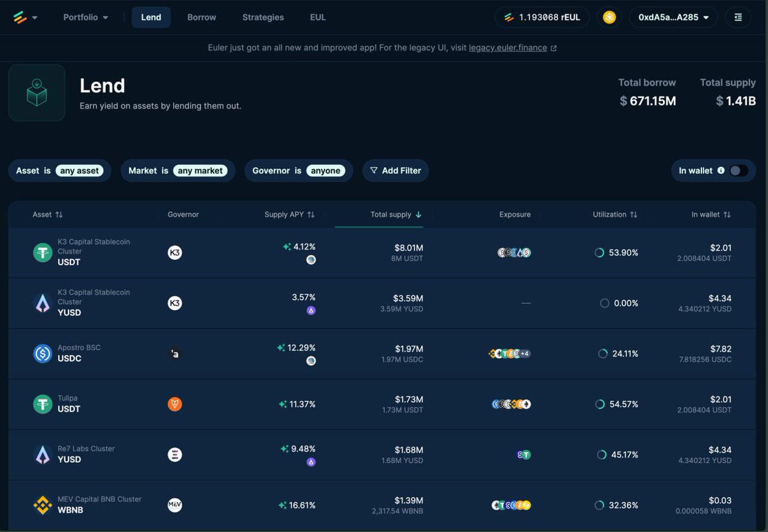Image resolution: width=768 pixels, height=532 pixels.
Task: Click the Re7 Labs Cluster market name
Action: [86, 449]
